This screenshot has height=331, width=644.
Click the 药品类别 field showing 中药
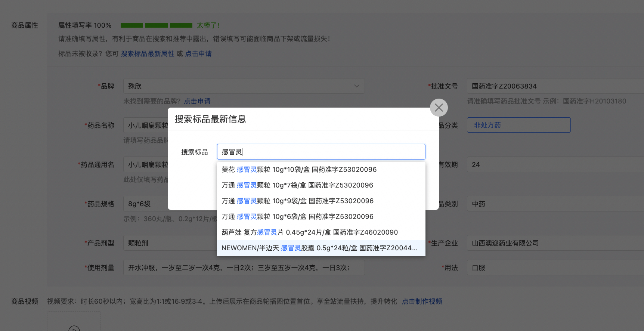click(555, 204)
